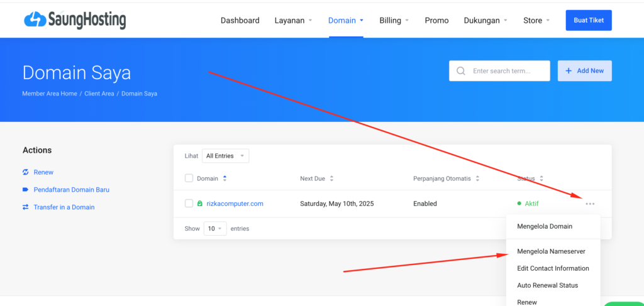Select Mengelola Nameserver from the context menu
Viewport: 644px width, 306px height.
point(551,251)
